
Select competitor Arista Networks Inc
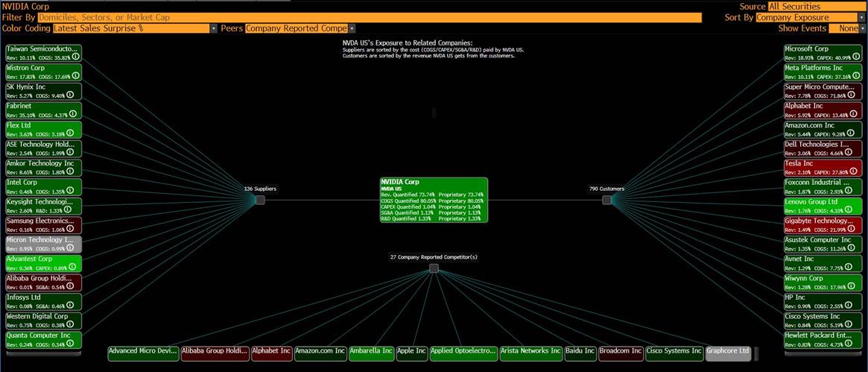(531, 353)
